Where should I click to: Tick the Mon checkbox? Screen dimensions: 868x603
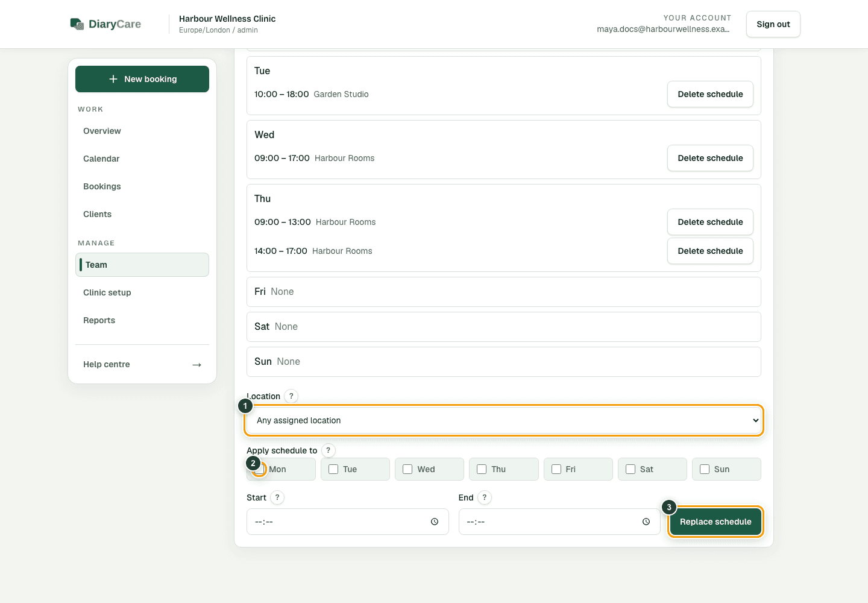pyautogui.click(x=260, y=469)
